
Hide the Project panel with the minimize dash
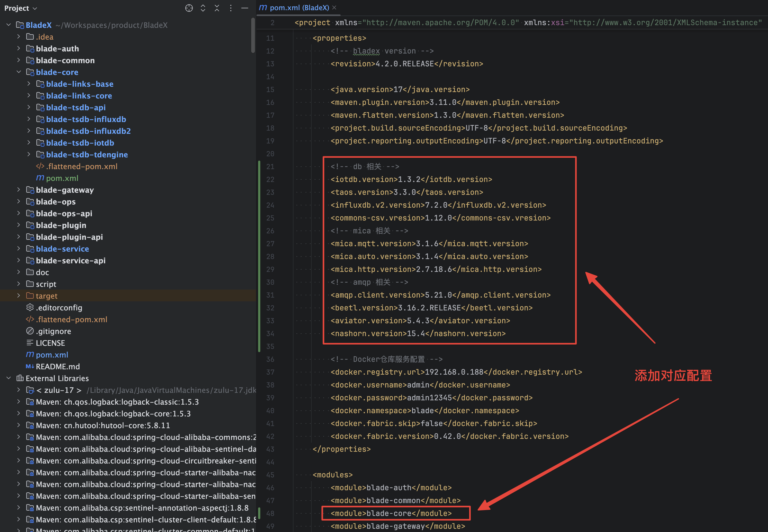point(245,8)
